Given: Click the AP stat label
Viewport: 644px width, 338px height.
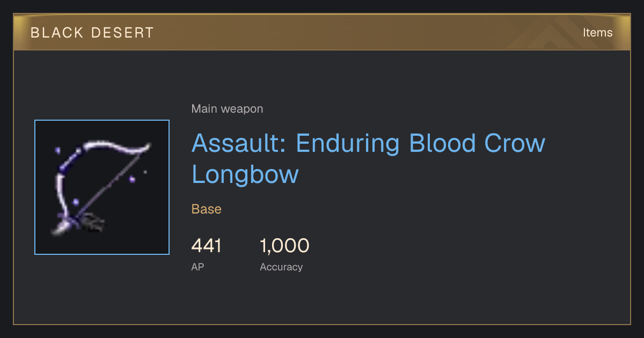Looking at the screenshot, I should [x=197, y=267].
